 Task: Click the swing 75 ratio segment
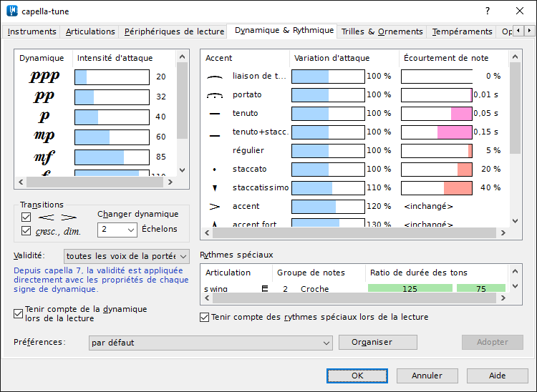481,288
